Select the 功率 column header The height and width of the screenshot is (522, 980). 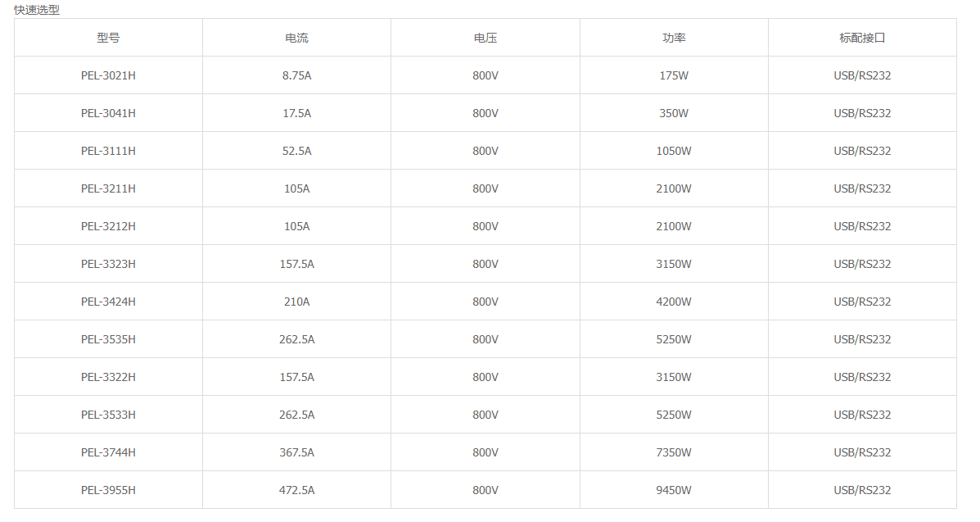pos(674,38)
